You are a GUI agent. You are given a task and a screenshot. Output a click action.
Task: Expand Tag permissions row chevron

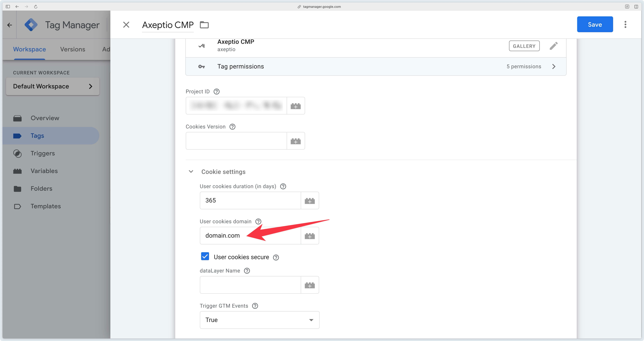[554, 66]
